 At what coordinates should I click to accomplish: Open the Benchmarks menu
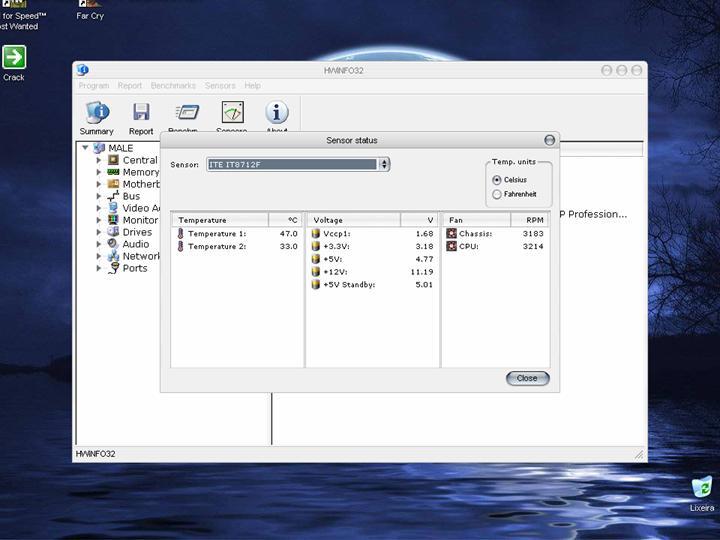(173, 86)
